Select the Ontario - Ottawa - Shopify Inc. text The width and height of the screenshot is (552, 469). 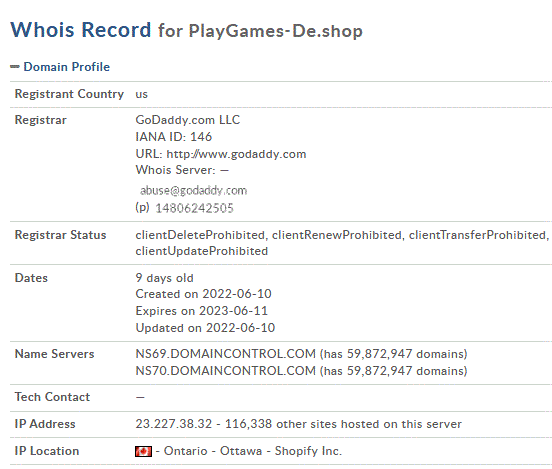click(253, 451)
